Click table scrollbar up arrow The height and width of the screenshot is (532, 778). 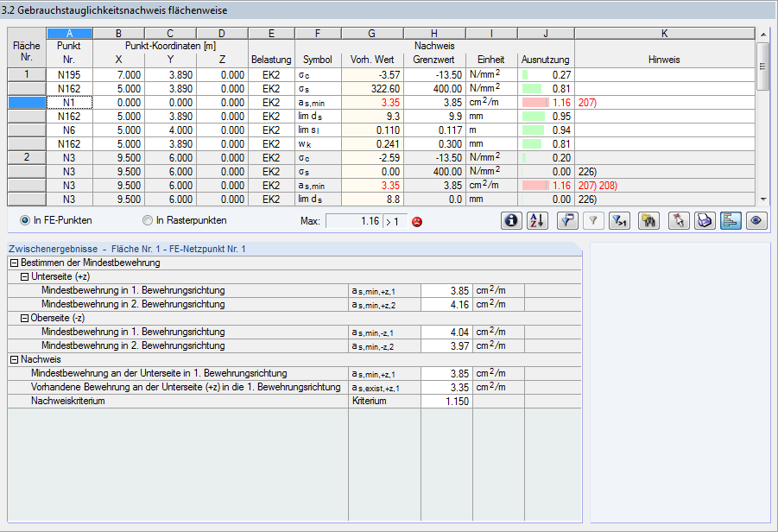(763, 35)
